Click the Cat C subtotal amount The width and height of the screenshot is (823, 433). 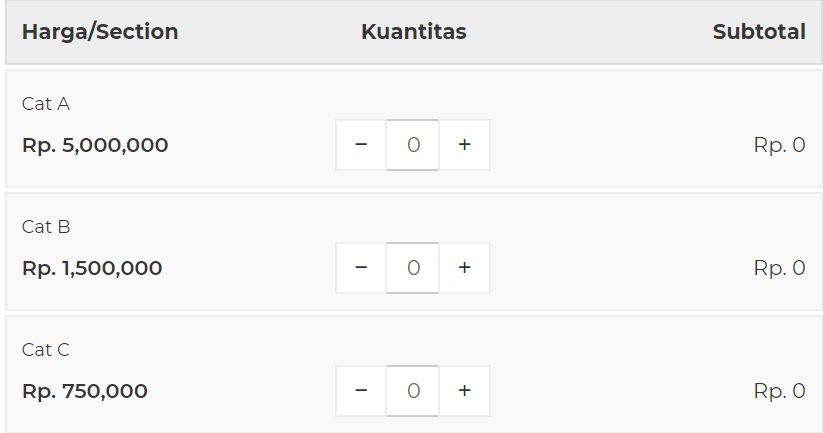point(779,391)
